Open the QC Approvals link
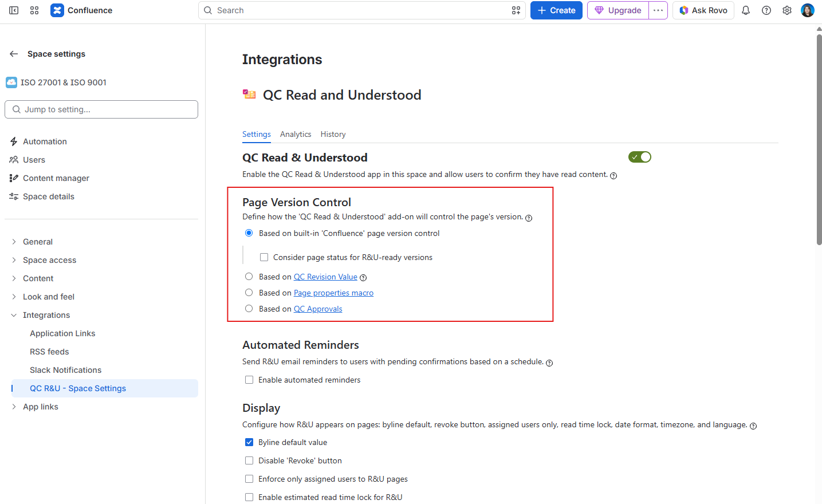822x504 pixels. click(x=318, y=309)
